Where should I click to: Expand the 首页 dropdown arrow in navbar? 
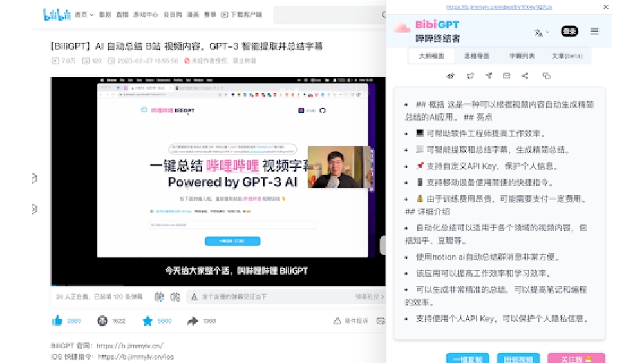[91, 15]
